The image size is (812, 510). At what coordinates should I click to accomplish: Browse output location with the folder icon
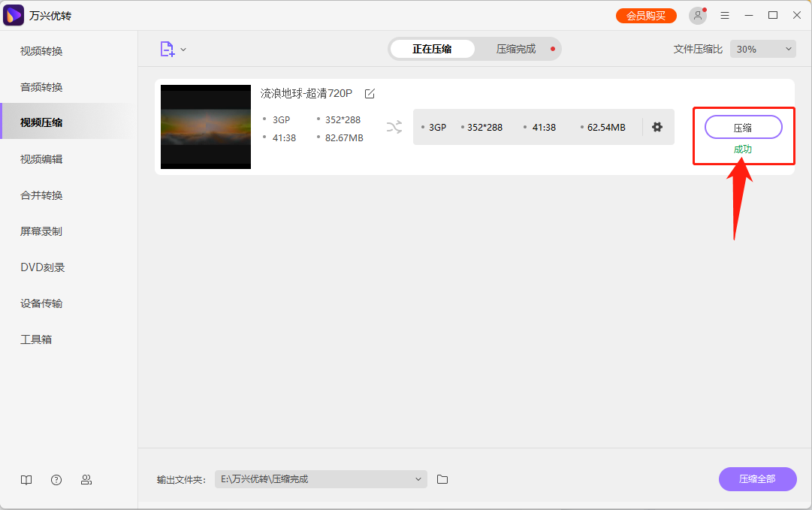[x=442, y=479]
